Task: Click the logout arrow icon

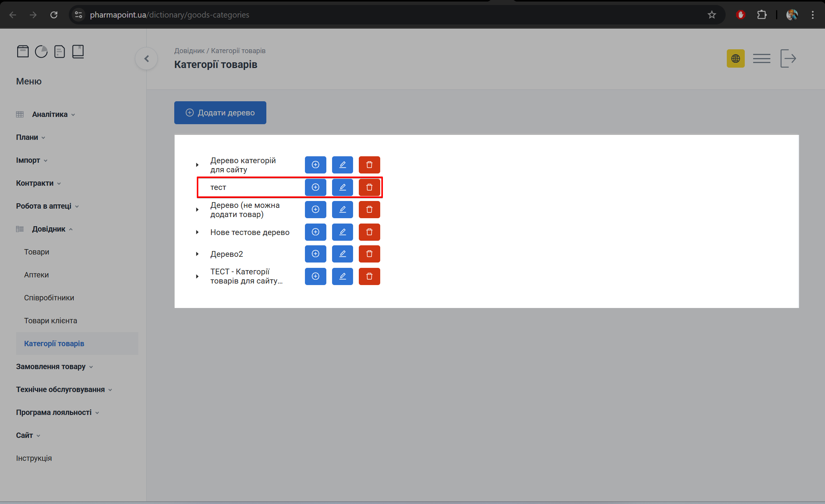Action: click(788, 58)
